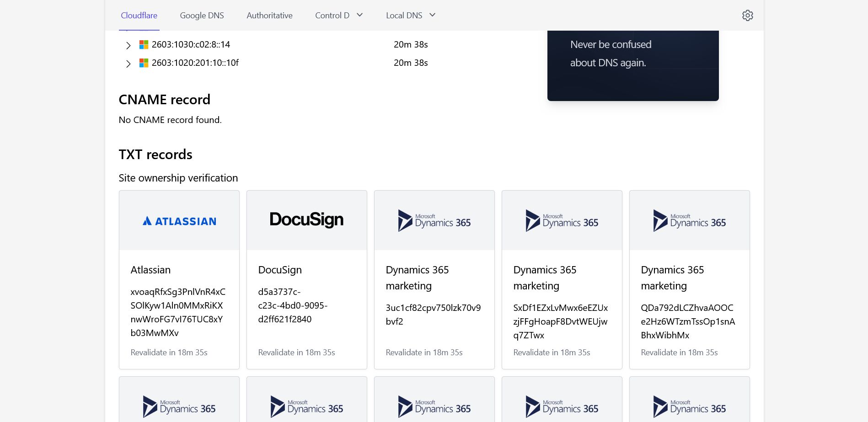Open the settings gear icon

click(x=747, y=16)
